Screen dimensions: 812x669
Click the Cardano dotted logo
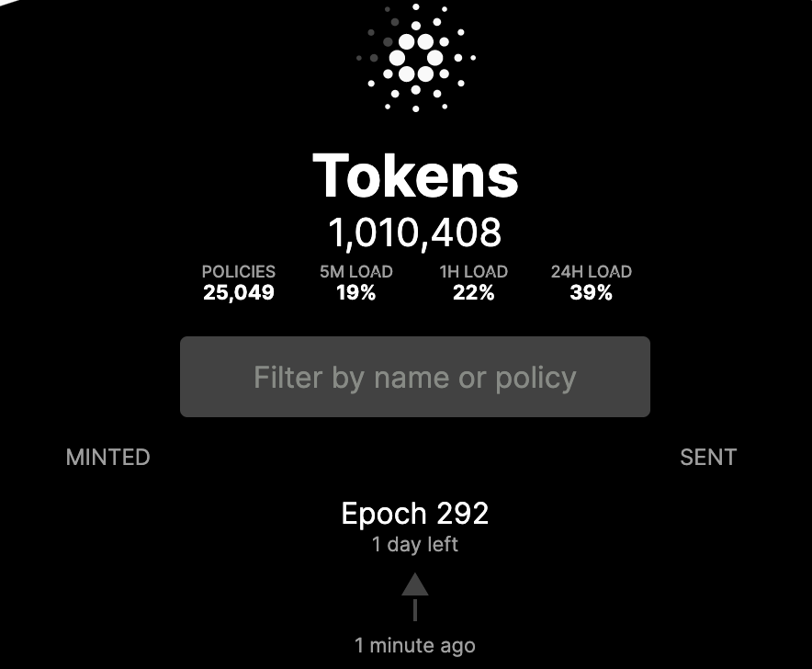coord(415,58)
